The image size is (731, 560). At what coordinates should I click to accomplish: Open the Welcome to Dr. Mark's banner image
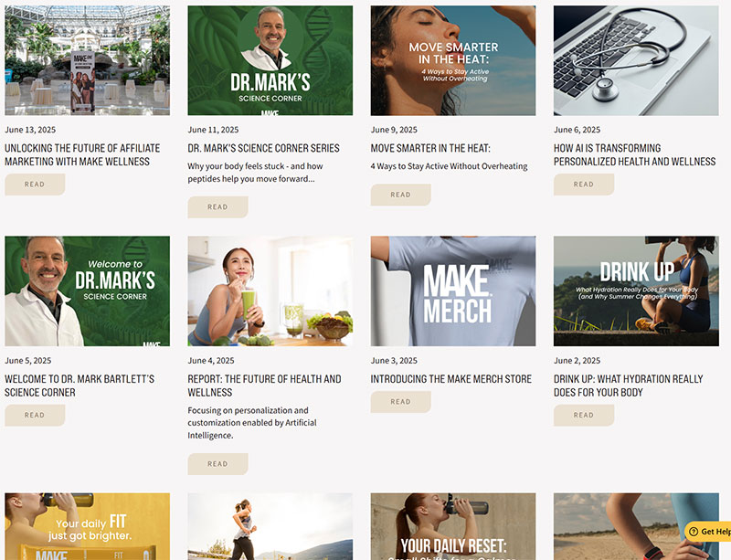pos(87,291)
